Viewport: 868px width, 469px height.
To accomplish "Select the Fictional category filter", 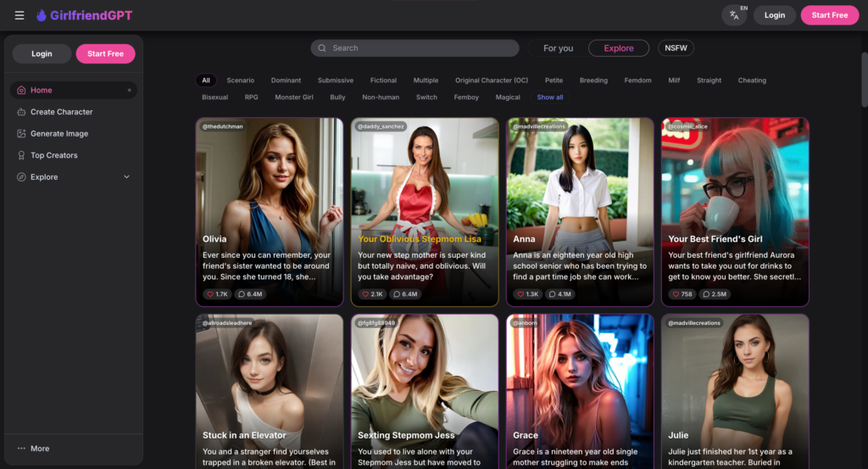I will [384, 81].
